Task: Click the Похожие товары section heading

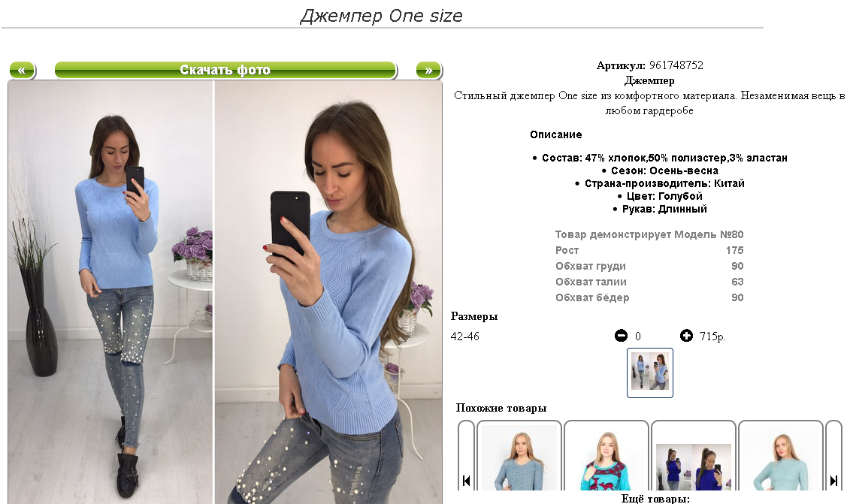Action: [501, 408]
